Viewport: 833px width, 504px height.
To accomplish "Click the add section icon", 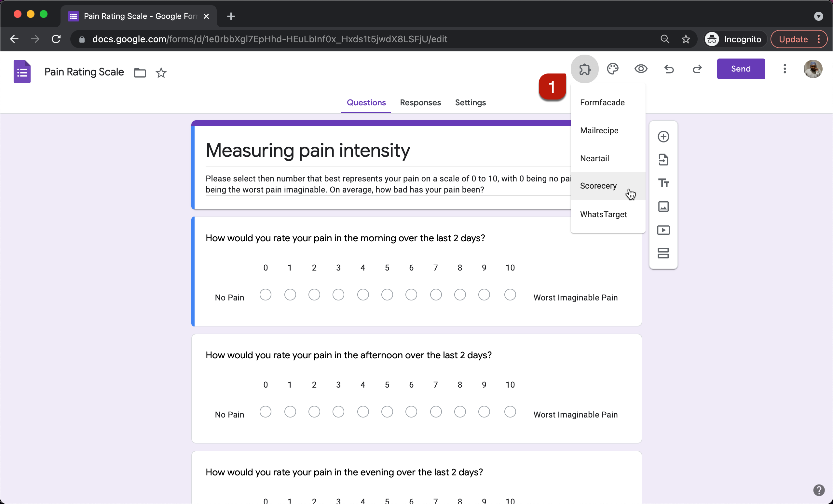I will (x=664, y=253).
